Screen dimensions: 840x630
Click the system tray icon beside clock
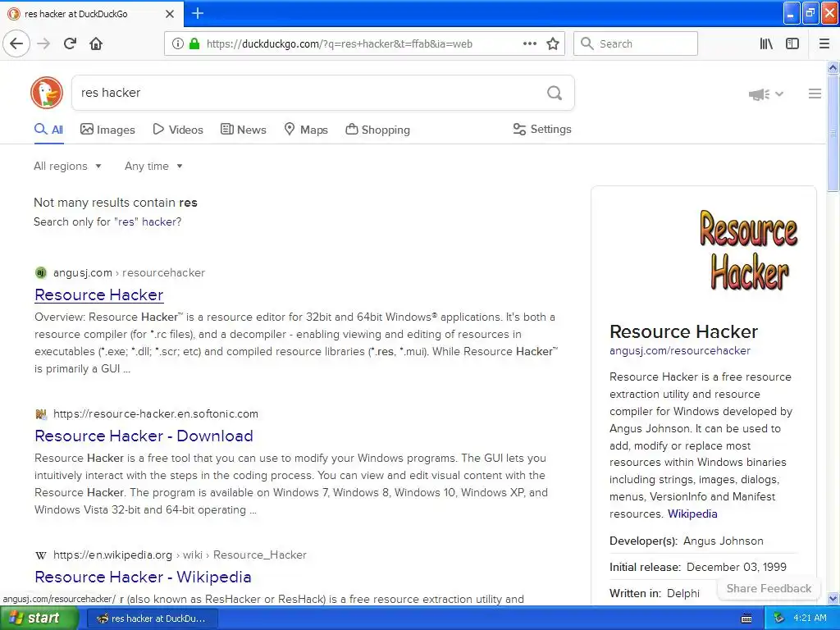779,619
